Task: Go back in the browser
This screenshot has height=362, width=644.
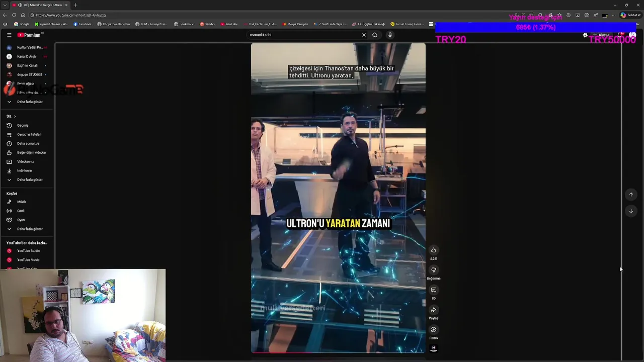Action: [x=5, y=15]
